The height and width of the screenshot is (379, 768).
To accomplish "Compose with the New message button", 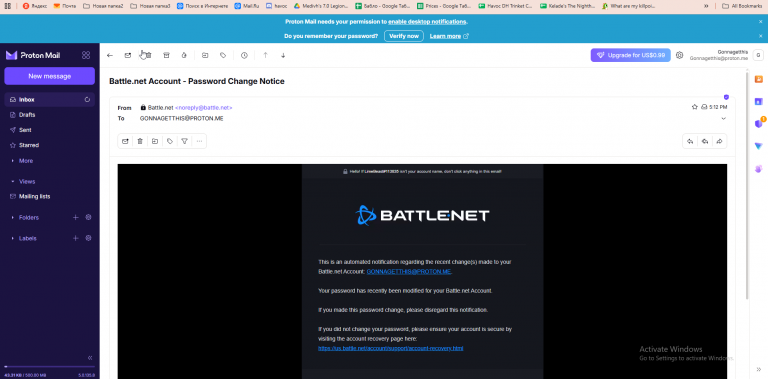I will point(49,76).
